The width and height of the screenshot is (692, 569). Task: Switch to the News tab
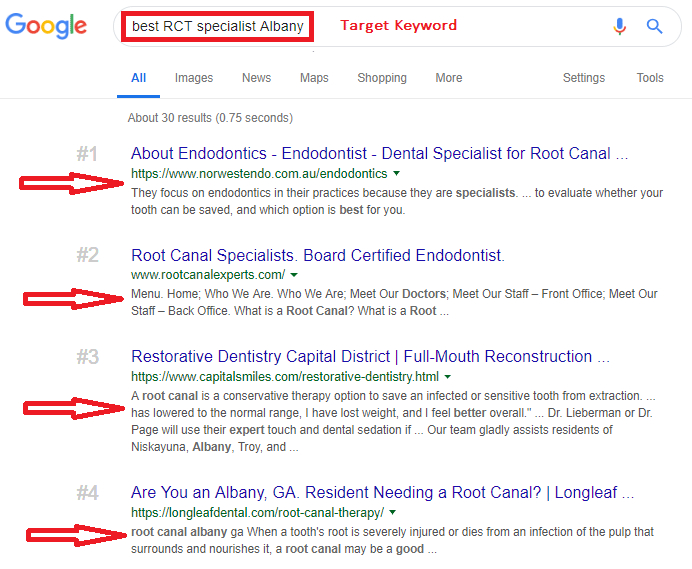256,78
